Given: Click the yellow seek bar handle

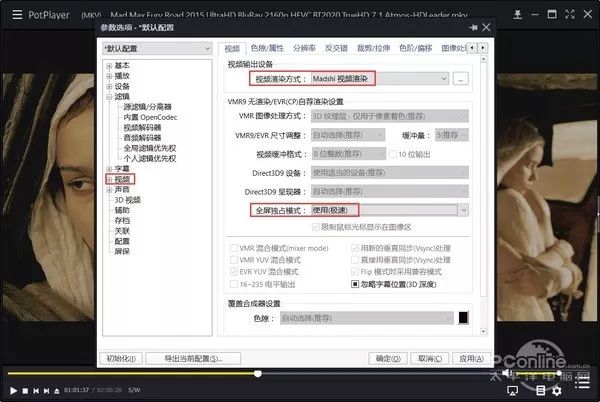Looking at the screenshot, I should point(258,373).
